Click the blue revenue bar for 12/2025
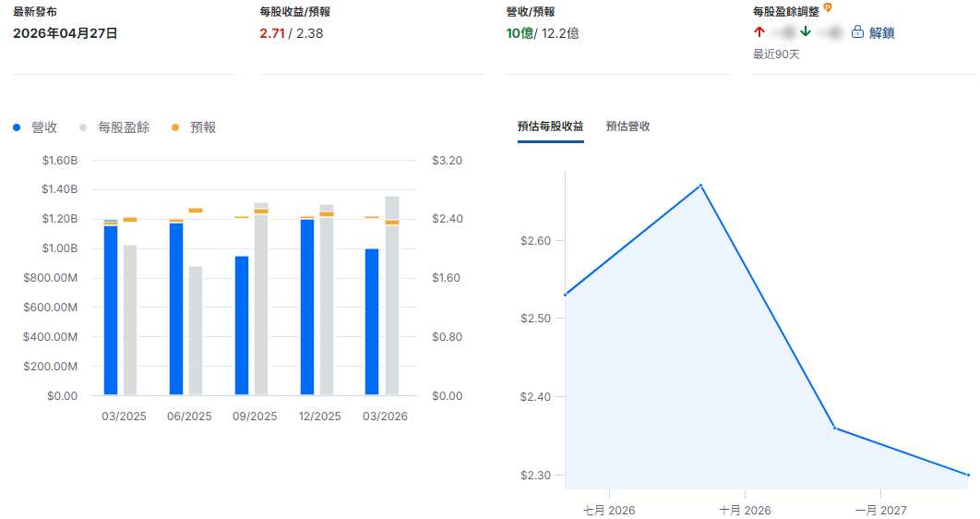980x519 pixels. click(307, 307)
